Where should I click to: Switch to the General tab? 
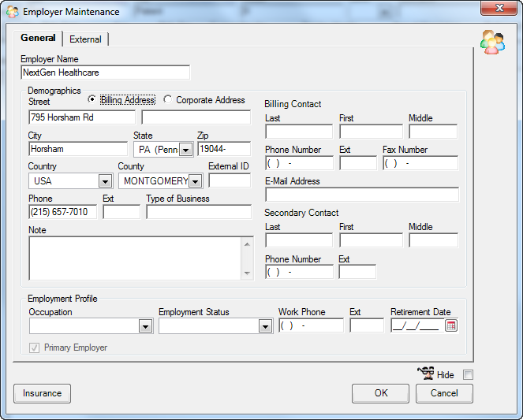tap(38, 38)
